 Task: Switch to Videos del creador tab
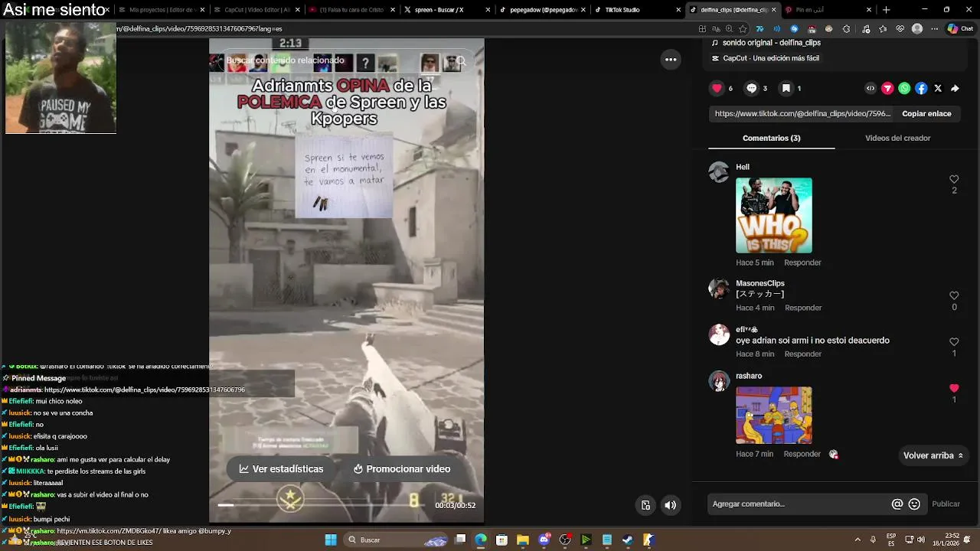click(897, 139)
